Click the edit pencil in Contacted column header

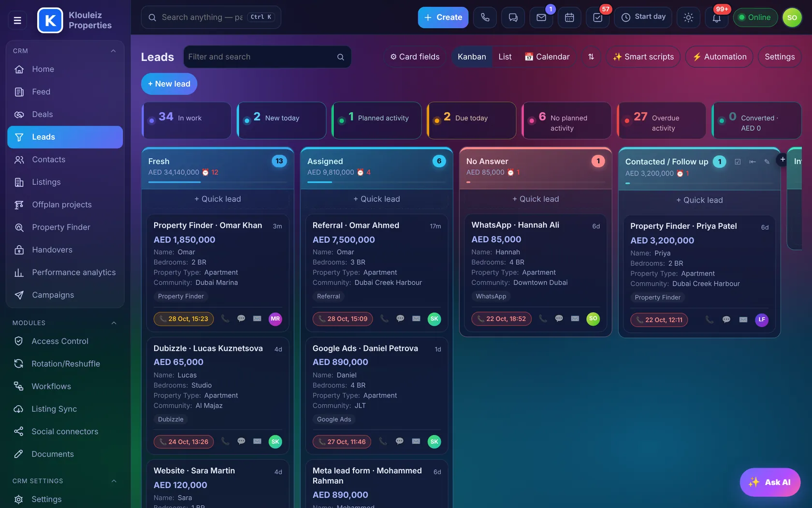pos(767,162)
